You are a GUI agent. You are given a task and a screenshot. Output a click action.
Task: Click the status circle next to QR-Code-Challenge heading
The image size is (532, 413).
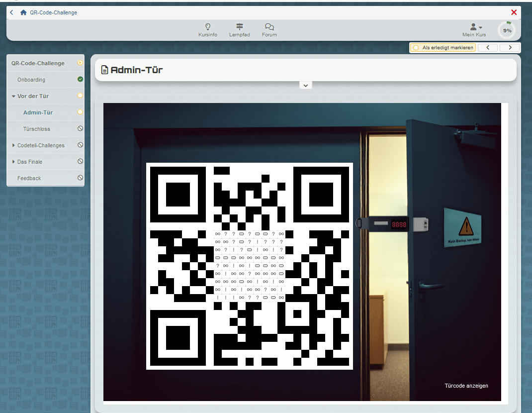(x=80, y=63)
